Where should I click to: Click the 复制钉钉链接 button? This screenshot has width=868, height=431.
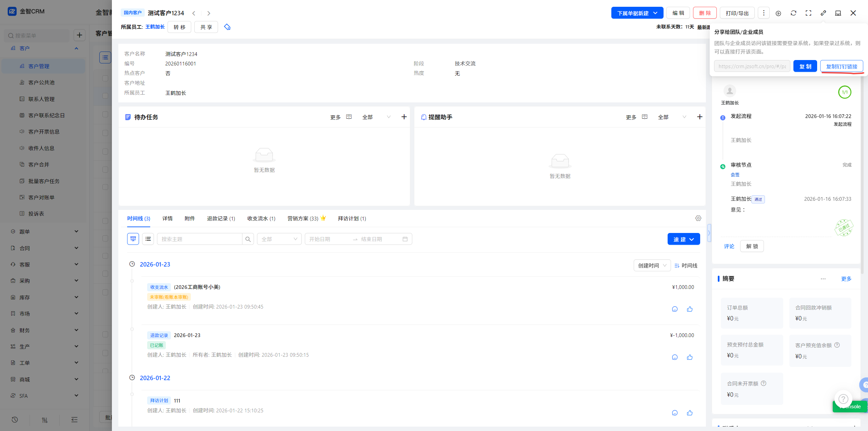click(842, 66)
